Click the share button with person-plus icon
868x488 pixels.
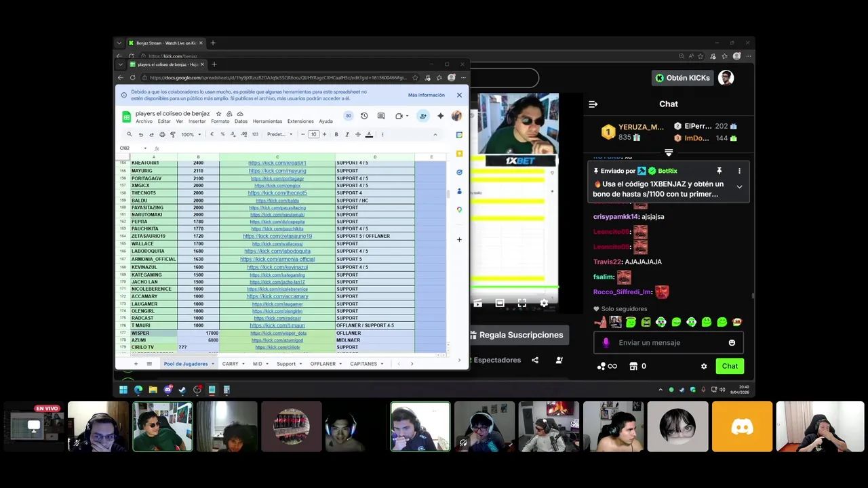click(422, 116)
